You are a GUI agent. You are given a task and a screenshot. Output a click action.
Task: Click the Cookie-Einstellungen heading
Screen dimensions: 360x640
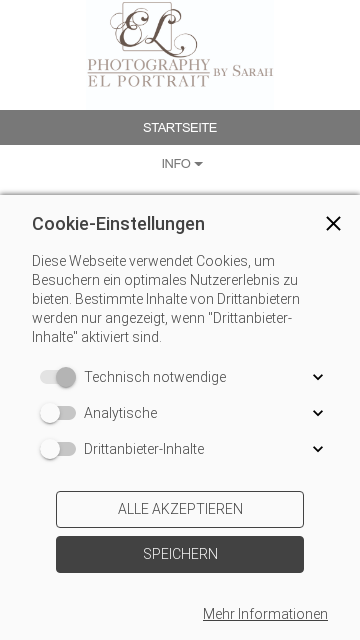coord(118,224)
